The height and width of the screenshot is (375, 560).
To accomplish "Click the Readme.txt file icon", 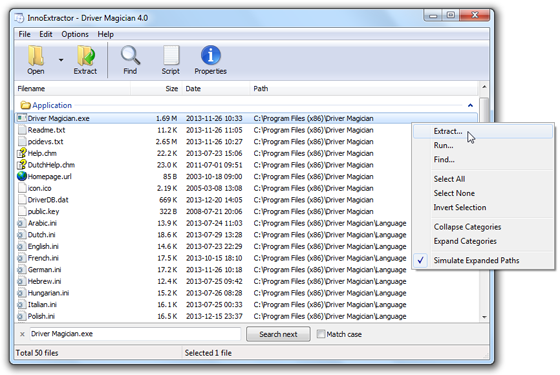I will point(22,130).
